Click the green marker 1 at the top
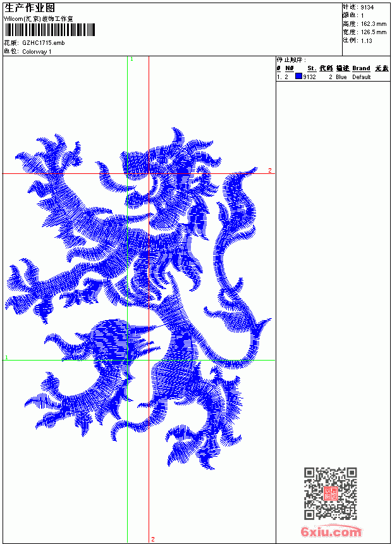The image size is (392, 544). tap(132, 59)
